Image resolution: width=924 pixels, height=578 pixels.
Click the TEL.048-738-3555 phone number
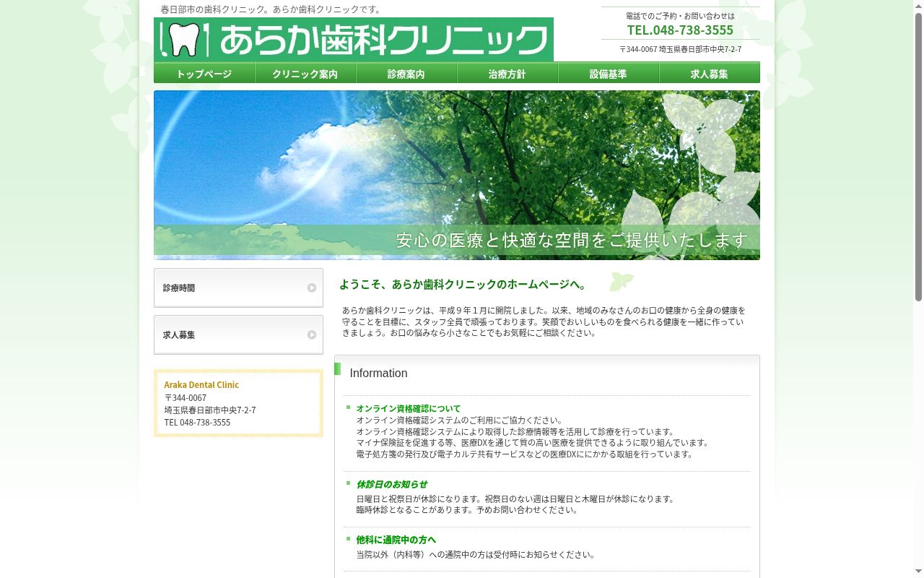click(680, 30)
